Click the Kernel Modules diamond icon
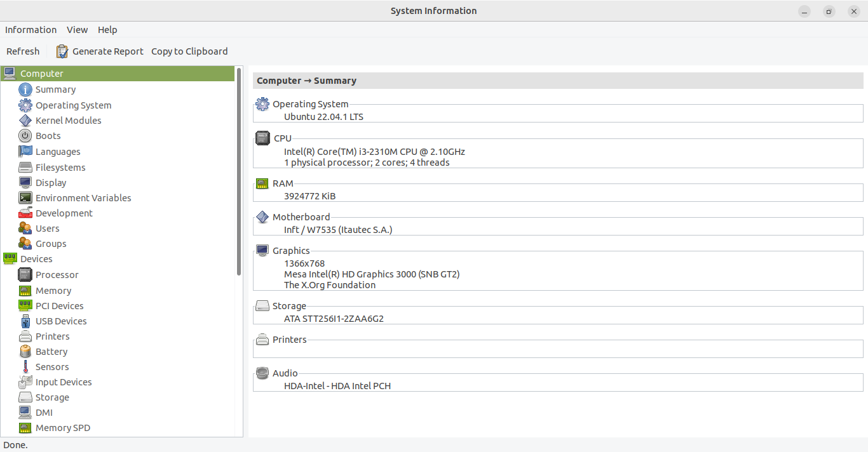Viewport: 868px width, 452px height. click(x=25, y=121)
